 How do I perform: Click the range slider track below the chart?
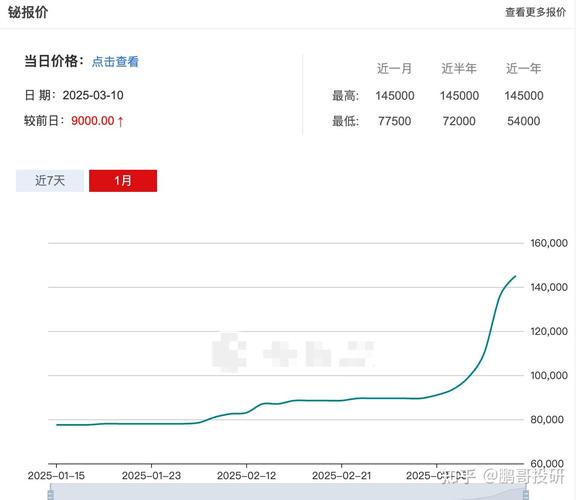click(x=288, y=493)
